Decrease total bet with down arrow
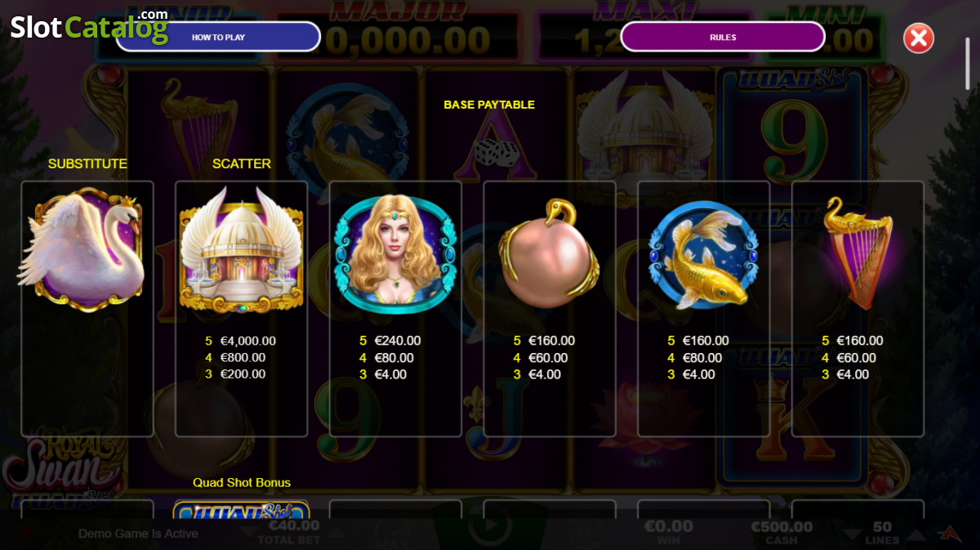The width and height of the screenshot is (980, 550). [246, 533]
